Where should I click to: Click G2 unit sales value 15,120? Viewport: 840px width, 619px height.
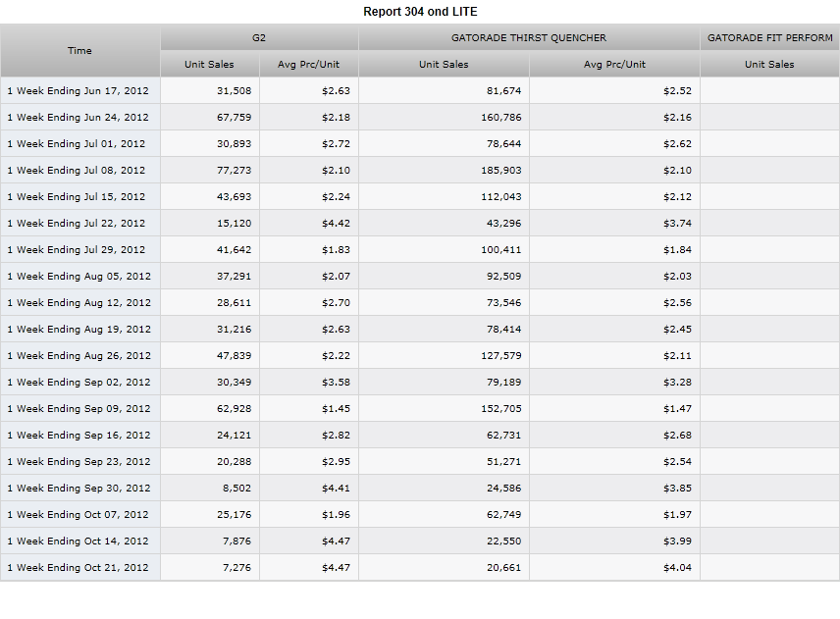point(235,224)
